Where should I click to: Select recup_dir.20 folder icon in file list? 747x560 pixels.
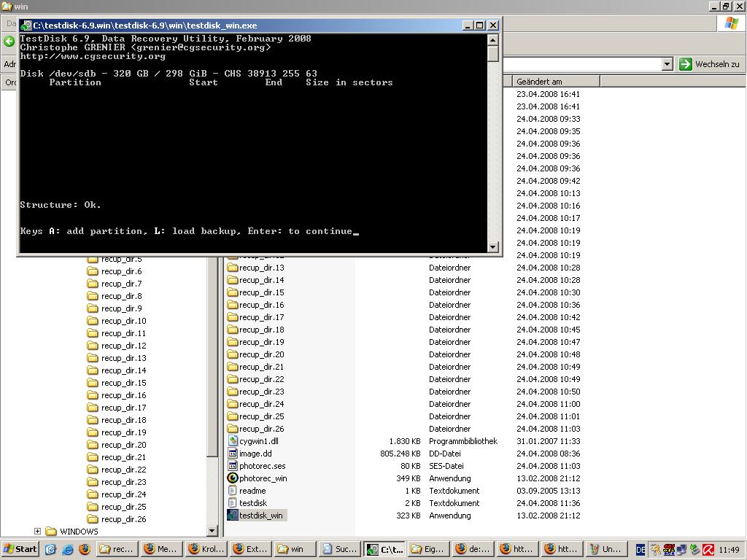(x=233, y=354)
